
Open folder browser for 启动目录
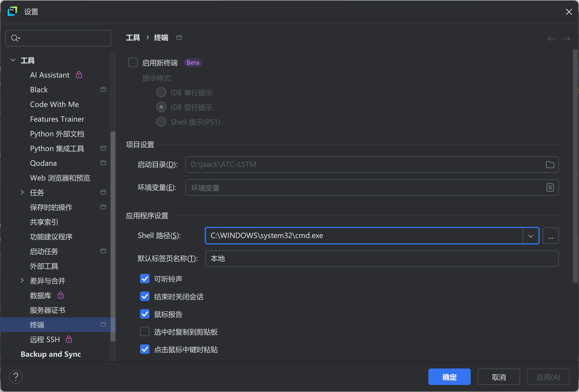coord(550,165)
